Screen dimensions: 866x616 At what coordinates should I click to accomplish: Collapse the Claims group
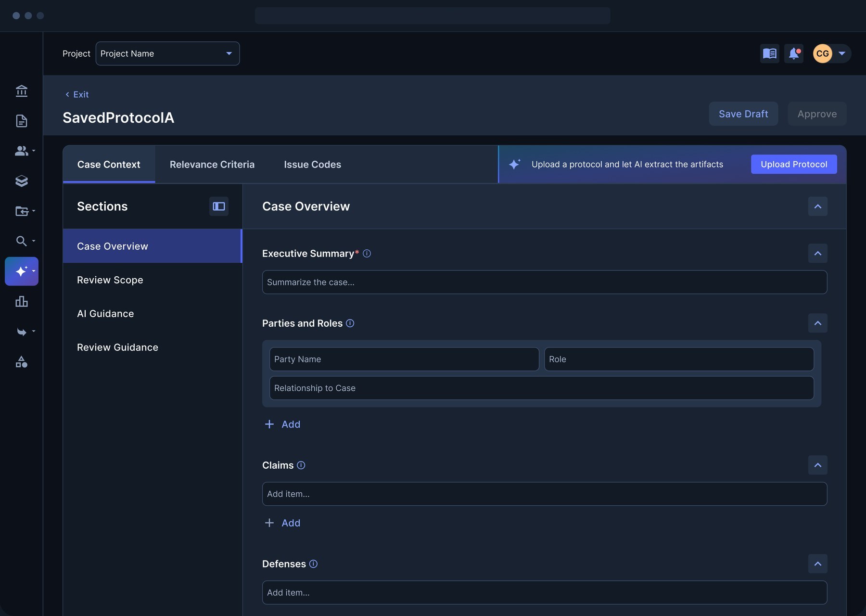(818, 465)
